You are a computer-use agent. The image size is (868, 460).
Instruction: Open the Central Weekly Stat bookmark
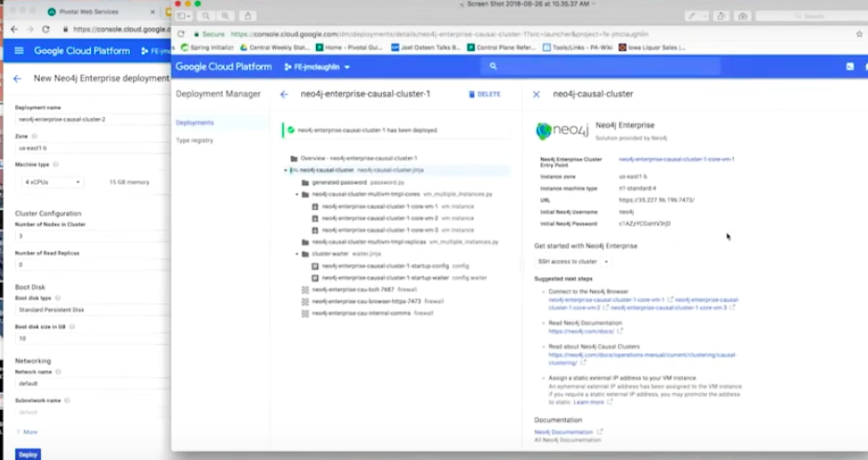pos(275,47)
